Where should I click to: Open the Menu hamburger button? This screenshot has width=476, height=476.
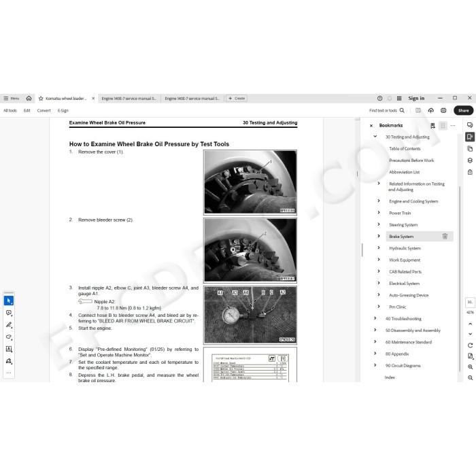click(11, 99)
